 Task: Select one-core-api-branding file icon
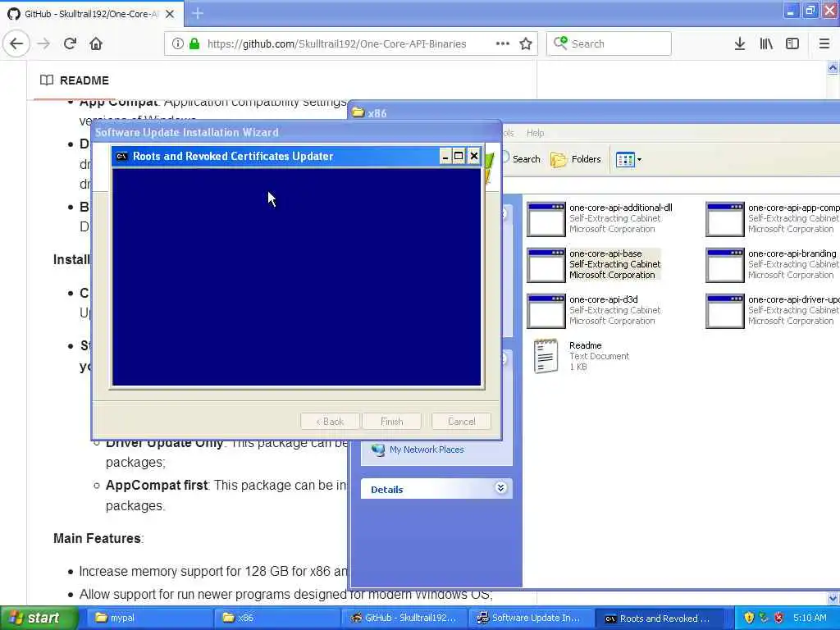tap(725, 265)
